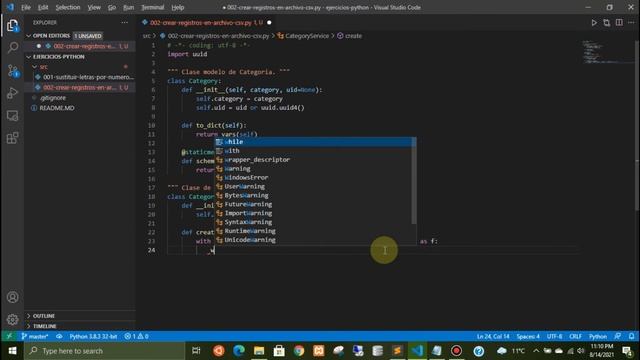Open Remote Explorer view
The width and height of the screenshot is (640, 360).
12,116
